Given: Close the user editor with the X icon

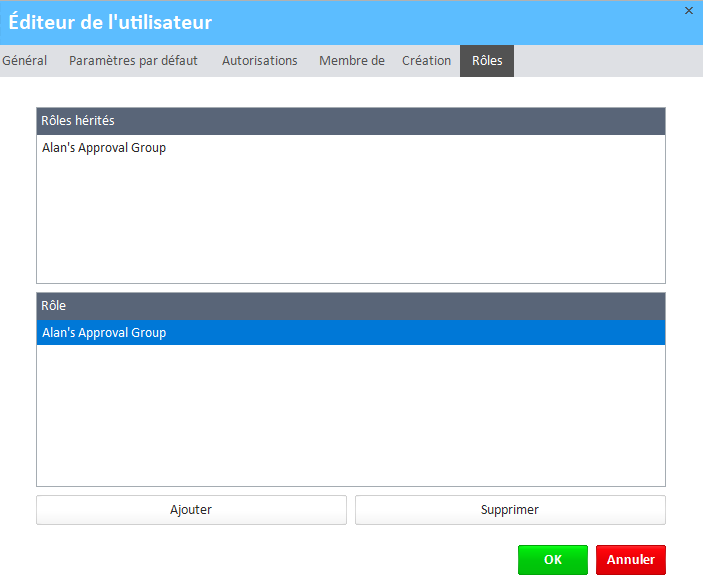Looking at the screenshot, I should coord(688,10).
